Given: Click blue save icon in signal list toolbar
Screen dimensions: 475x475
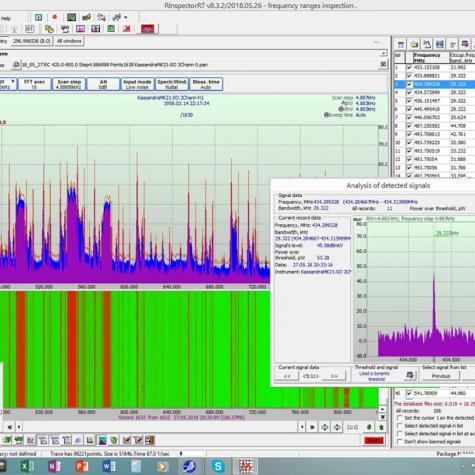Looking at the screenshot, I should point(440,44).
